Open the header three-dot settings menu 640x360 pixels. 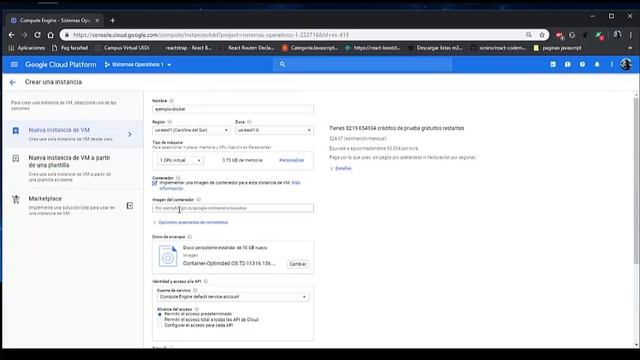tap(611, 64)
